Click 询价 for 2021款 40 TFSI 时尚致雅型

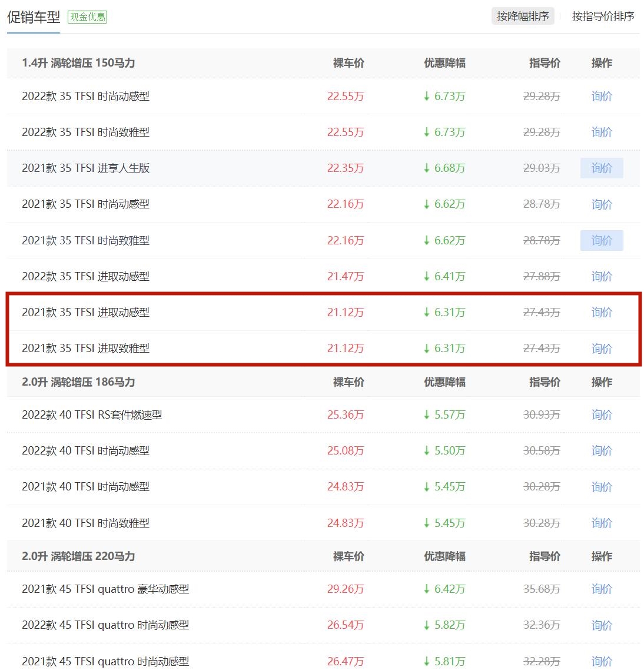pyautogui.click(x=601, y=522)
